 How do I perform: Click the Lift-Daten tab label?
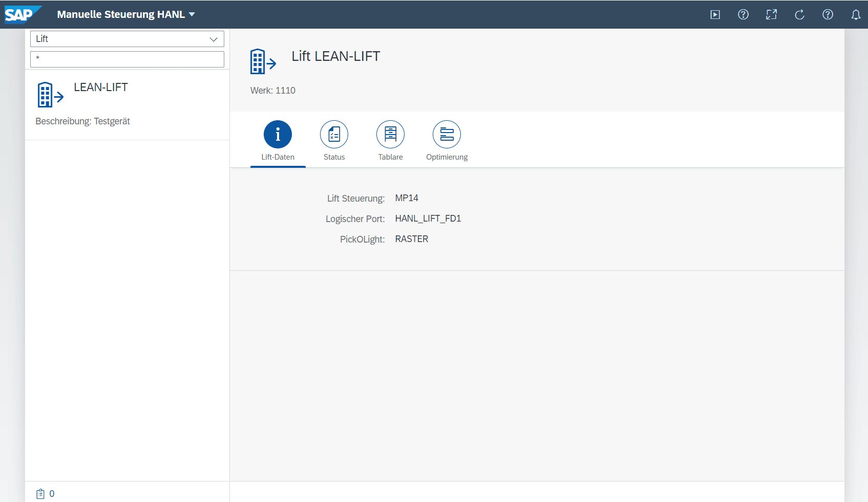click(278, 157)
